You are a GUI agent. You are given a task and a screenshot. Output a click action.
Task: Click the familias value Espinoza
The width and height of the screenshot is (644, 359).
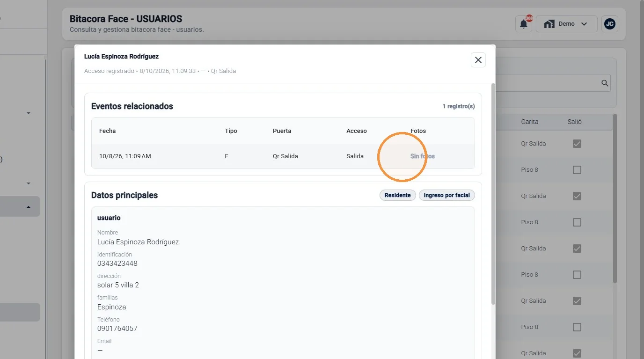[x=111, y=307]
